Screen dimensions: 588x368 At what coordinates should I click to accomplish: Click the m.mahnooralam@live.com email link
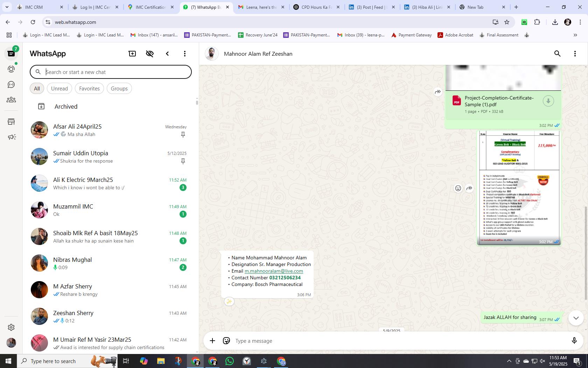[x=274, y=271]
